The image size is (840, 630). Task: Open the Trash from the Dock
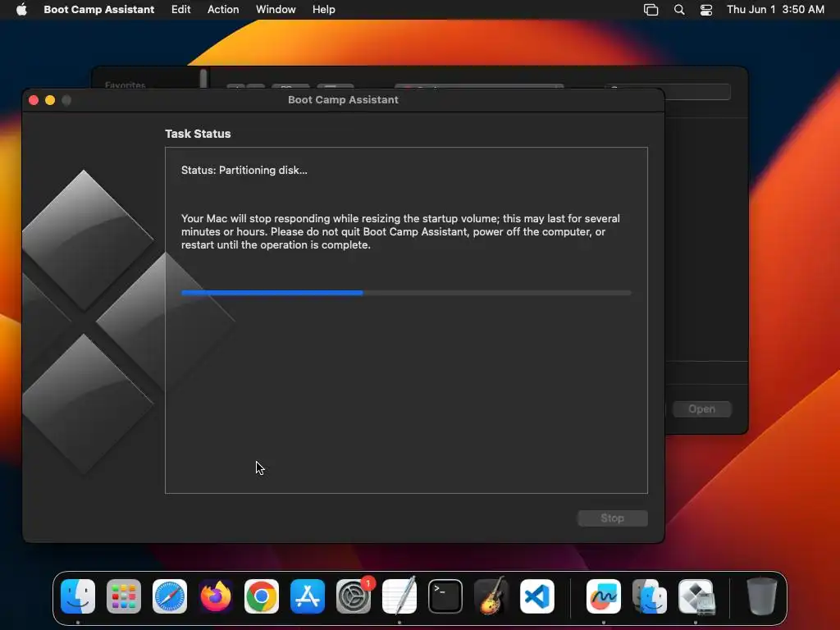pos(762,596)
